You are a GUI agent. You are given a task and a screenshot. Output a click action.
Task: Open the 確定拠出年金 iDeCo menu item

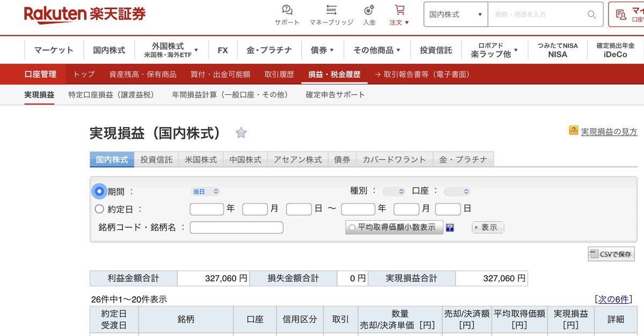(x=615, y=50)
